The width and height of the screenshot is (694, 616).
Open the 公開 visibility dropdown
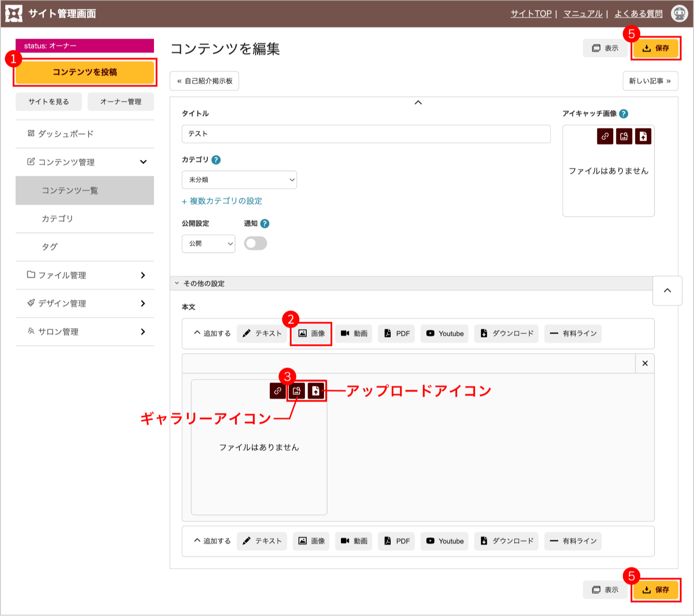(208, 244)
